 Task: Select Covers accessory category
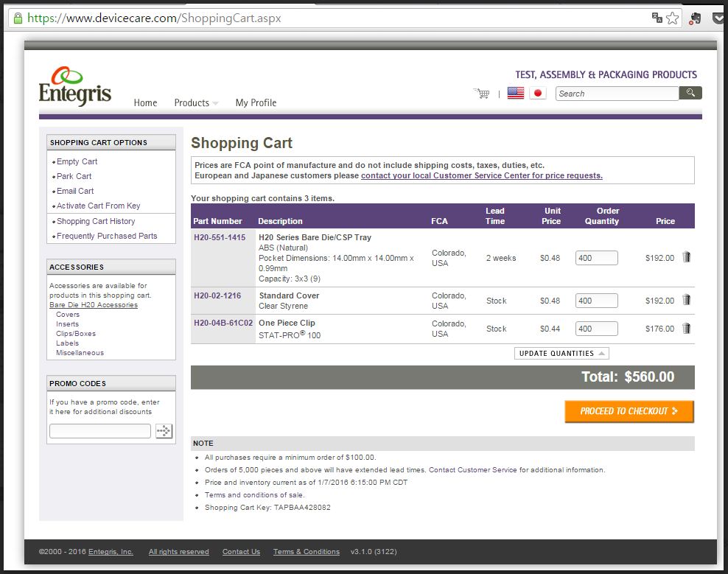[x=67, y=315]
